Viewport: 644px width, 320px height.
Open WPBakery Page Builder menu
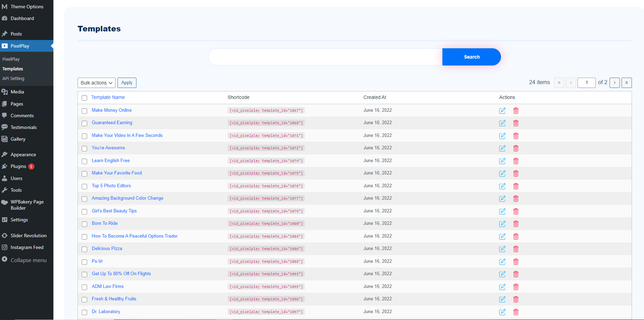click(x=27, y=205)
